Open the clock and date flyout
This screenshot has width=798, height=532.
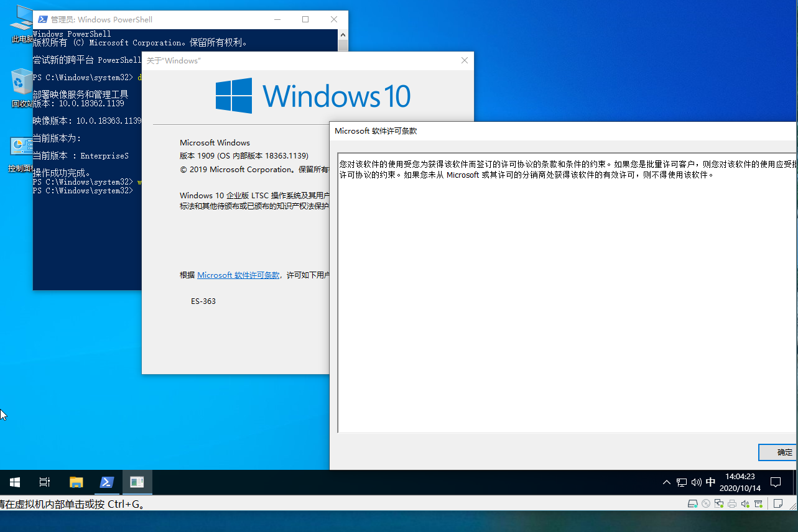740,482
